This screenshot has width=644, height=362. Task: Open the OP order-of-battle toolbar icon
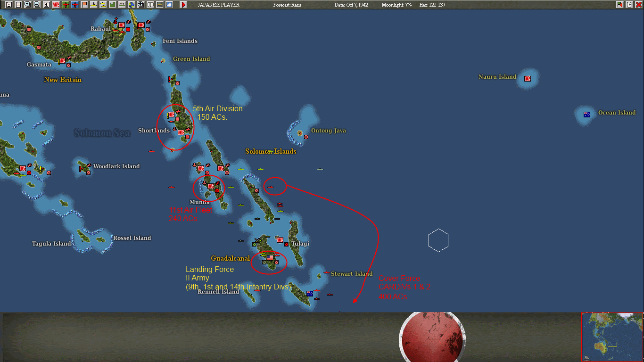pos(150,5)
